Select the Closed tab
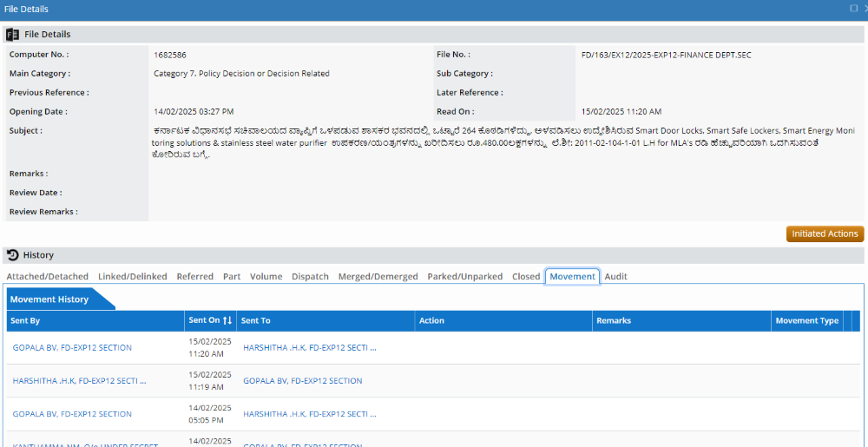 (x=526, y=277)
